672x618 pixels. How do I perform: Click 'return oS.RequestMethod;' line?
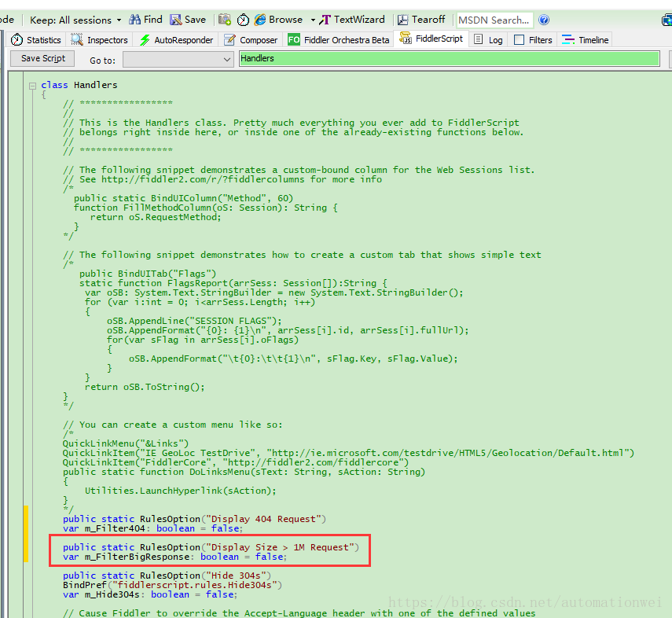156,217
